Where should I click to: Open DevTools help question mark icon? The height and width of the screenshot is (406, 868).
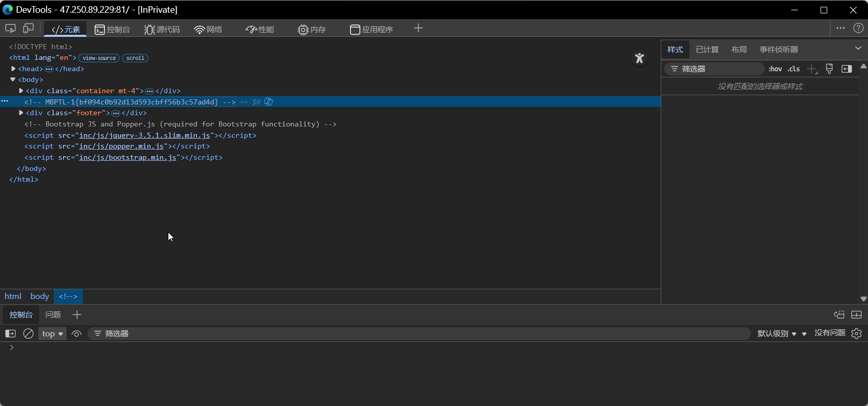tap(858, 28)
